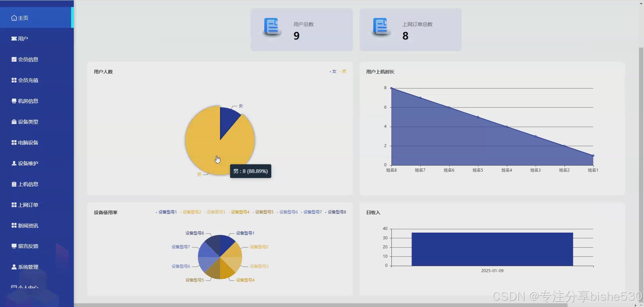Click the 用户人数 chart title
The height and width of the screenshot is (307, 644).
coord(103,72)
